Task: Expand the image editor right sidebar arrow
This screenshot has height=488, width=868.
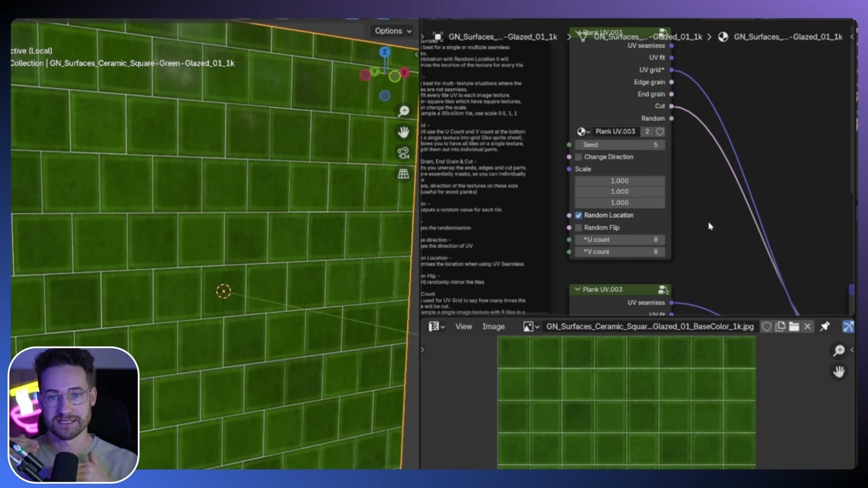Action: (x=852, y=350)
